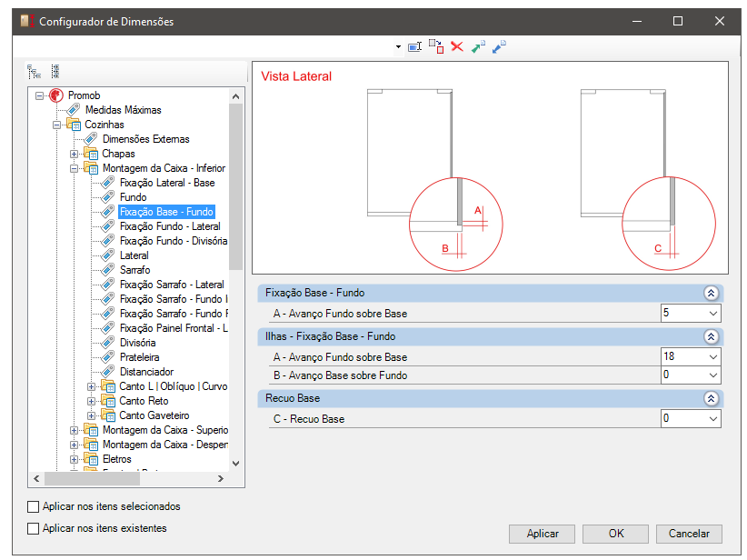The width and height of the screenshot is (747, 560).
Task: Select the Lateral tree item
Action: pyautogui.click(x=134, y=255)
